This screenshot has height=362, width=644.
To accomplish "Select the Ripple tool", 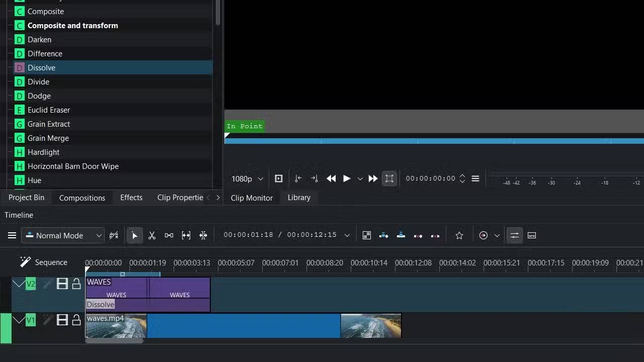I will click(203, 235).
